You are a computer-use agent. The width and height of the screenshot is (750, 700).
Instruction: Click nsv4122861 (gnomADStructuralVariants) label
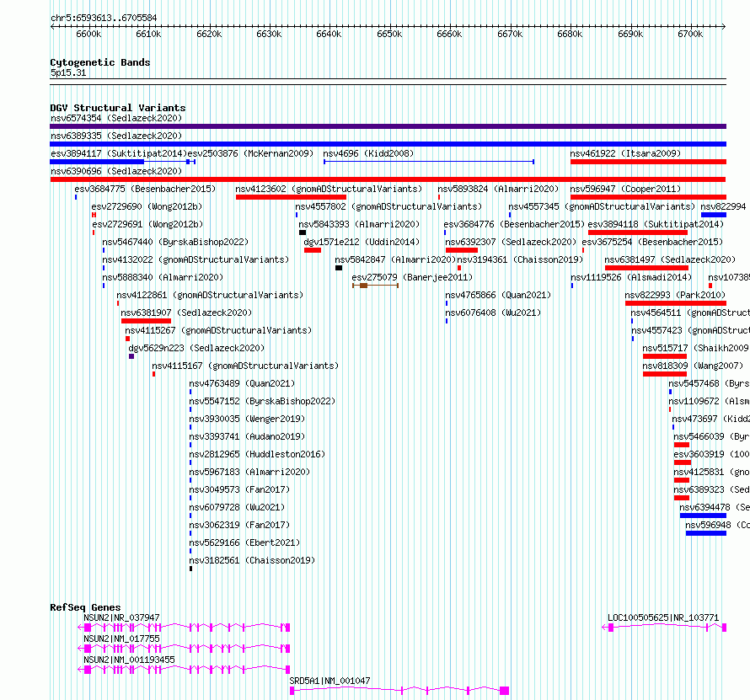[x=210, y=295]
